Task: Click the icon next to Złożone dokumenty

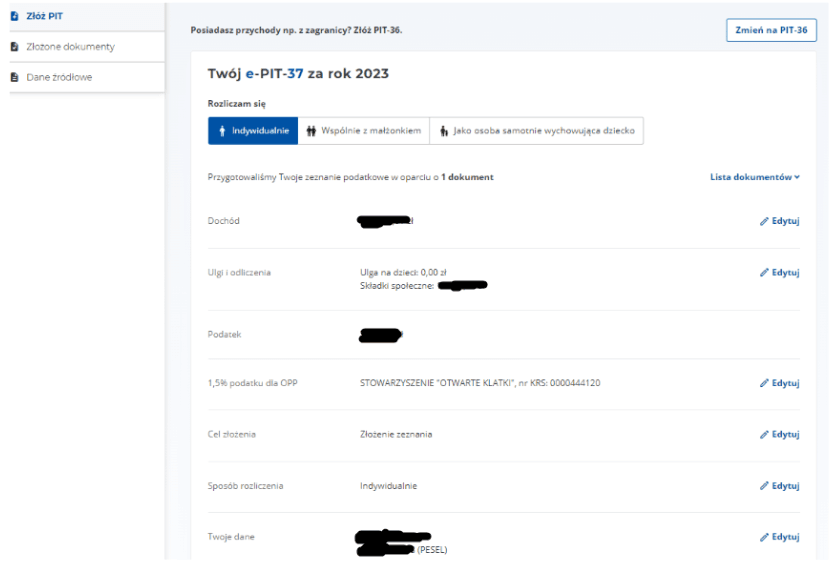Action: pyautogui.click(x=13, y=47)
